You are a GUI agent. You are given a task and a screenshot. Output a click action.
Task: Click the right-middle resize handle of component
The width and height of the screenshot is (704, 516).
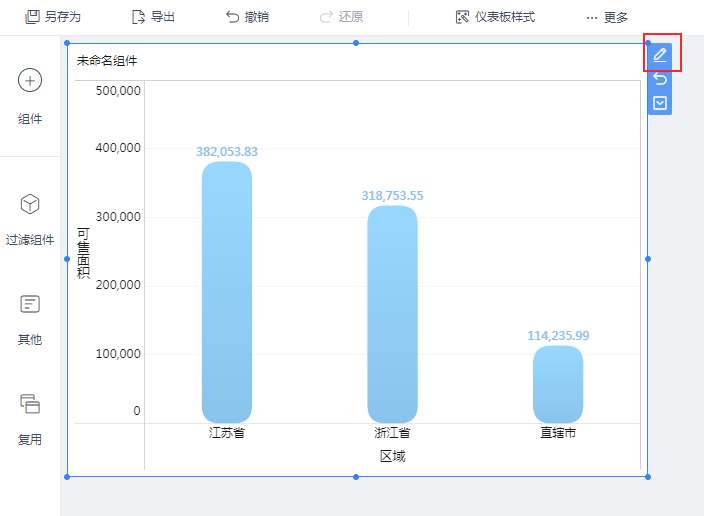pyautogui.click(x=648, y=259)
